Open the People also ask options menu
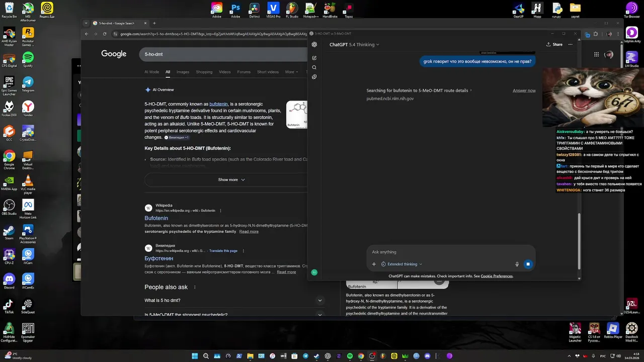The height and width of the screenshot is (362, 644). tap(195, 287)
